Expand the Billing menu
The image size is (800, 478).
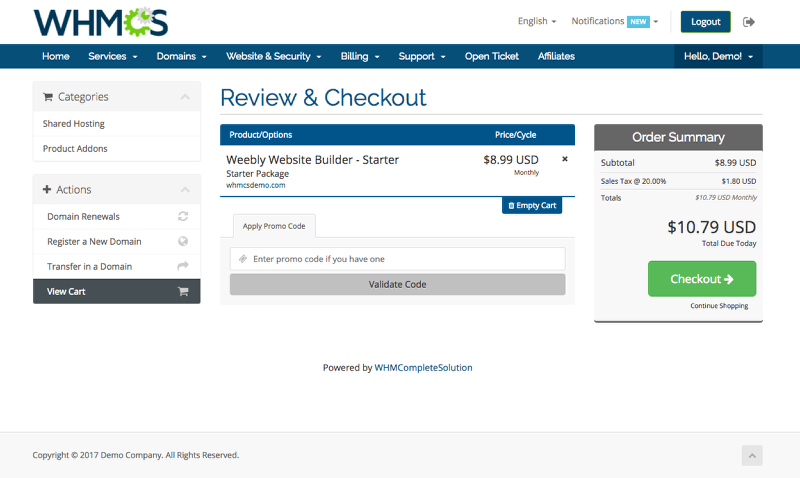[360, 56]
